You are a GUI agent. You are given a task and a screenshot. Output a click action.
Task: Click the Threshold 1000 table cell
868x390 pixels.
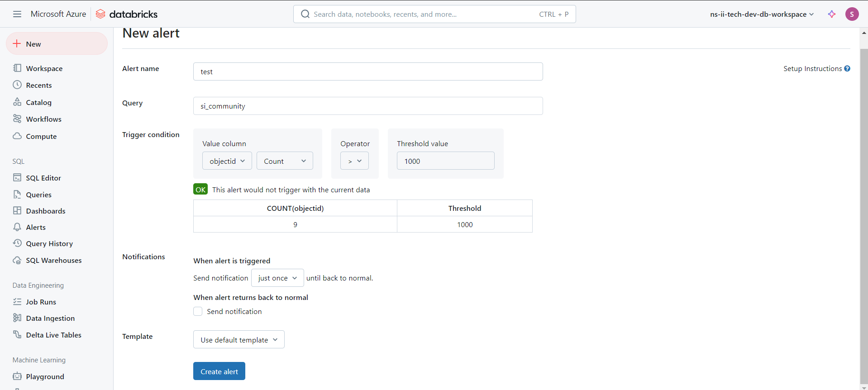(x=465, y=224)
